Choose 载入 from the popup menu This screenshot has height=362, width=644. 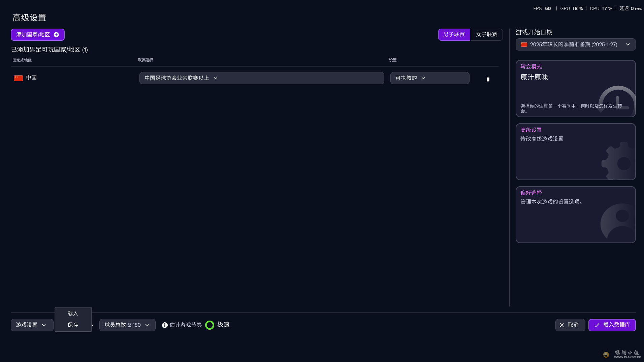(x=73, y=313)
